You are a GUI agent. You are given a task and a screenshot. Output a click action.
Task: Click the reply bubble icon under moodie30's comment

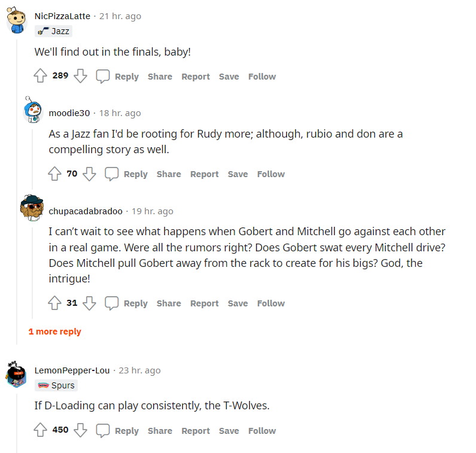tap(112, 174)
